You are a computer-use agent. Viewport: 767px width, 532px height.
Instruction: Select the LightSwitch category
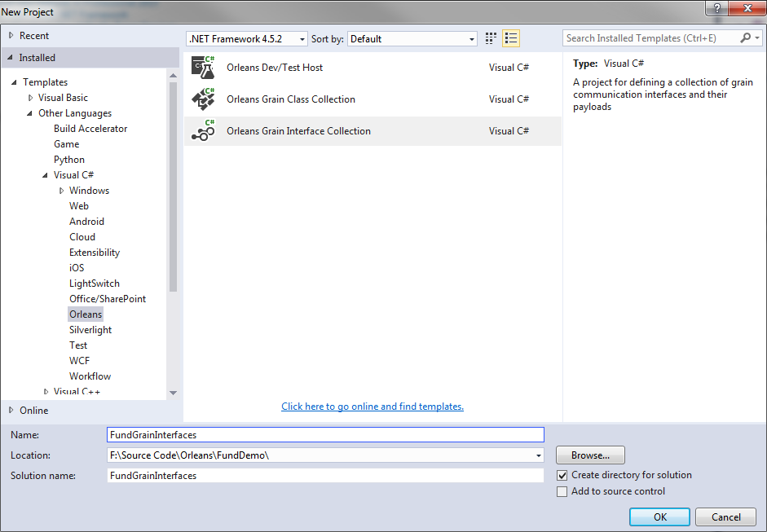[95, 284]
